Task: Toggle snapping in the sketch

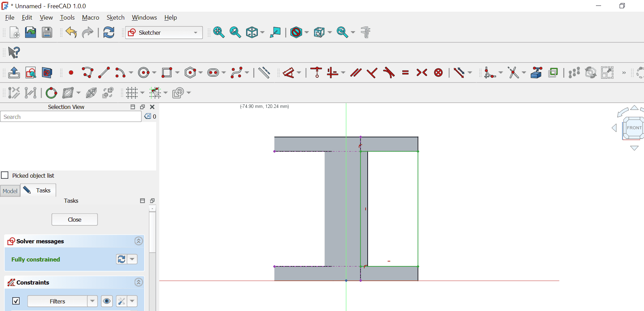Action: pyautogui.click(x=155, y=93)
